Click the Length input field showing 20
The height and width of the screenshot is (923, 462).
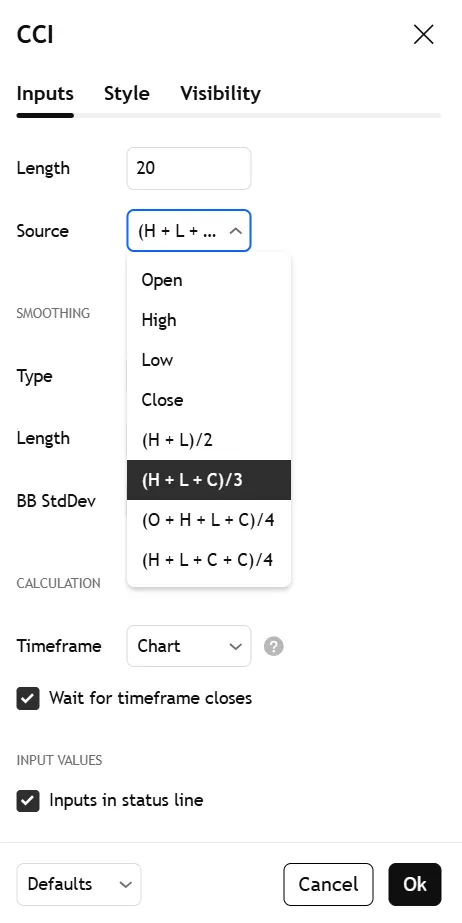click(x=189, y=168)
